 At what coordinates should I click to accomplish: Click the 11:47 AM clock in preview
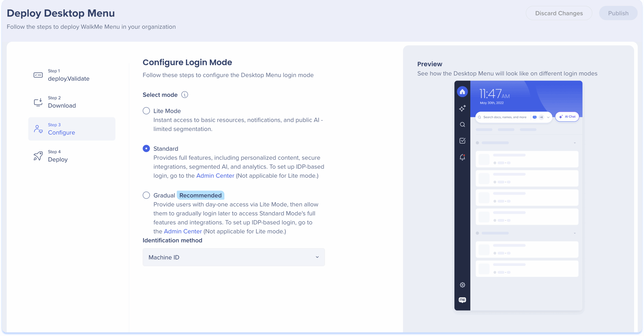pyautogui.click(x=494, y=94)
